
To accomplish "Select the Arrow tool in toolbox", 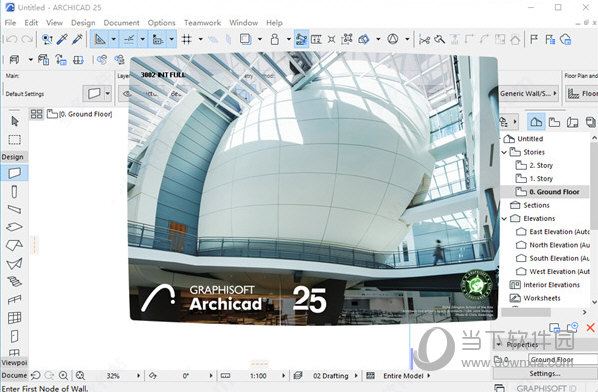I will click(x=14, y=121).
